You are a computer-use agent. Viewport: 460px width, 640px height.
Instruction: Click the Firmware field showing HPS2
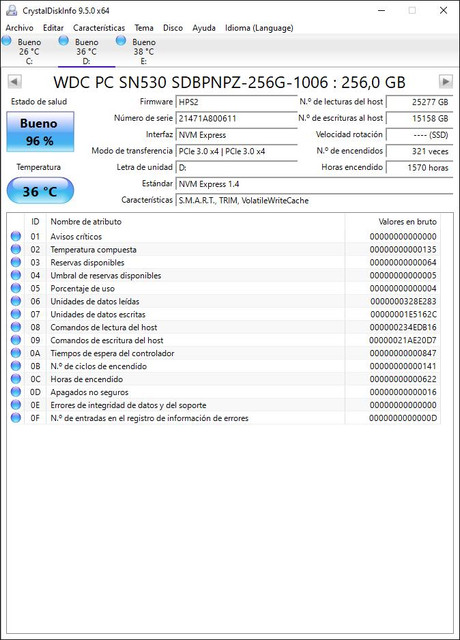click(236, 102)
